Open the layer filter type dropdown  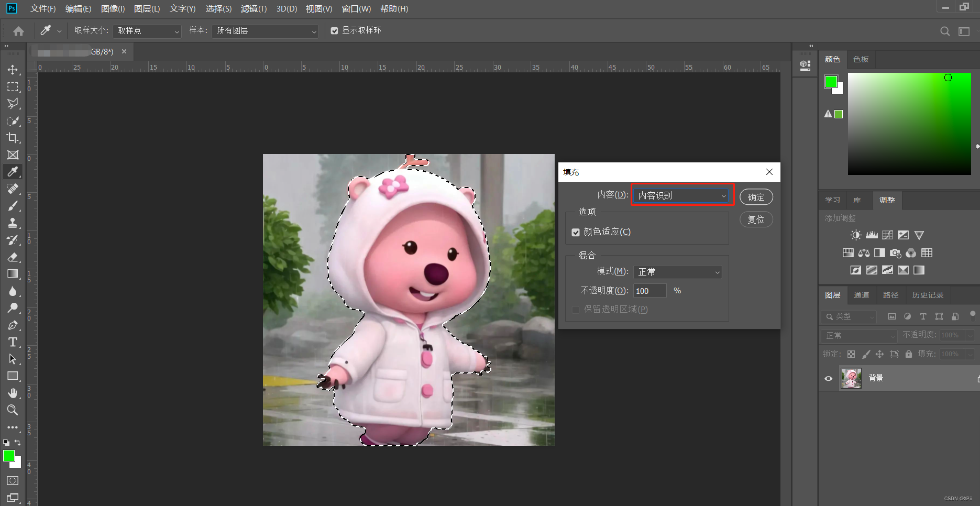pyautogui.click(x=849, y=316)
